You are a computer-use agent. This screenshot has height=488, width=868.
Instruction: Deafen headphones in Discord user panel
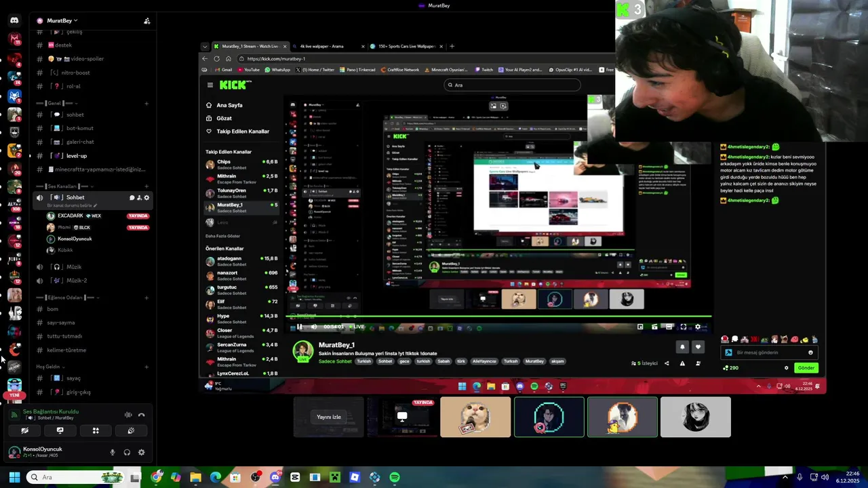point(127,452)
